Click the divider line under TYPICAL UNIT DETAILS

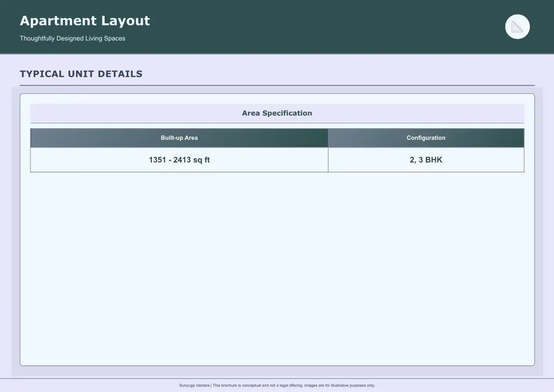277,84
